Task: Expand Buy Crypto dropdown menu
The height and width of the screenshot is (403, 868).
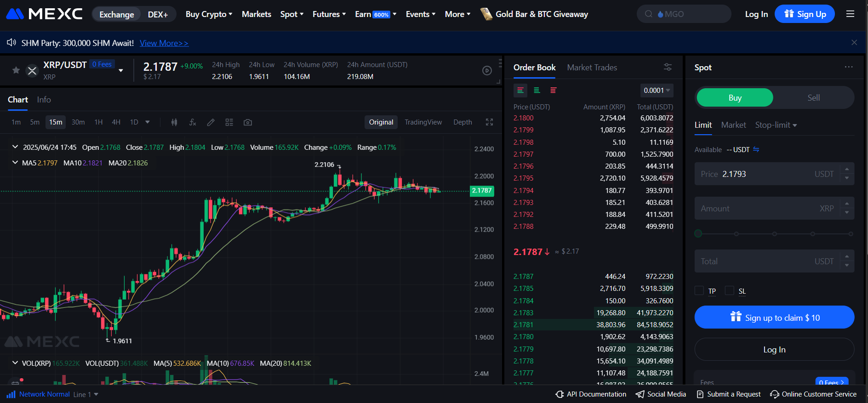Action: click(209, 14)
